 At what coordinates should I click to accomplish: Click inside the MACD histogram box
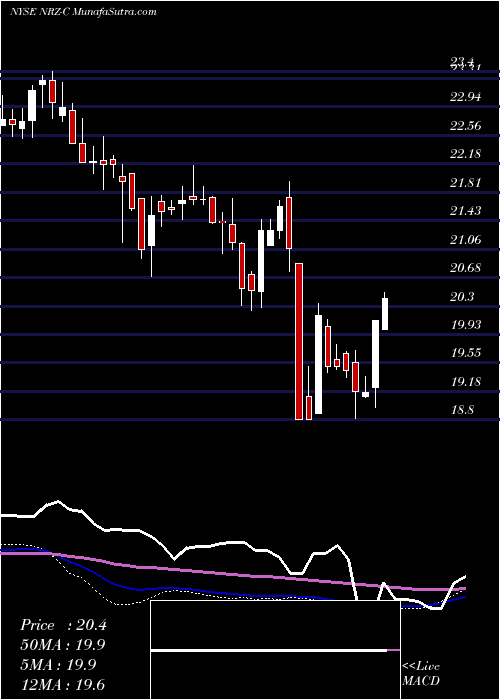click(x=275, y=650)
